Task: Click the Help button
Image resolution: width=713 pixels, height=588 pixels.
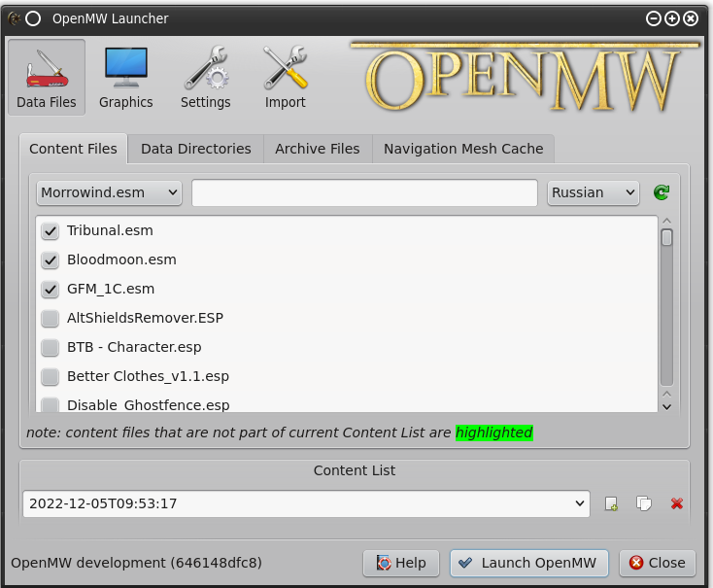Action: click(x=401, y=564)
